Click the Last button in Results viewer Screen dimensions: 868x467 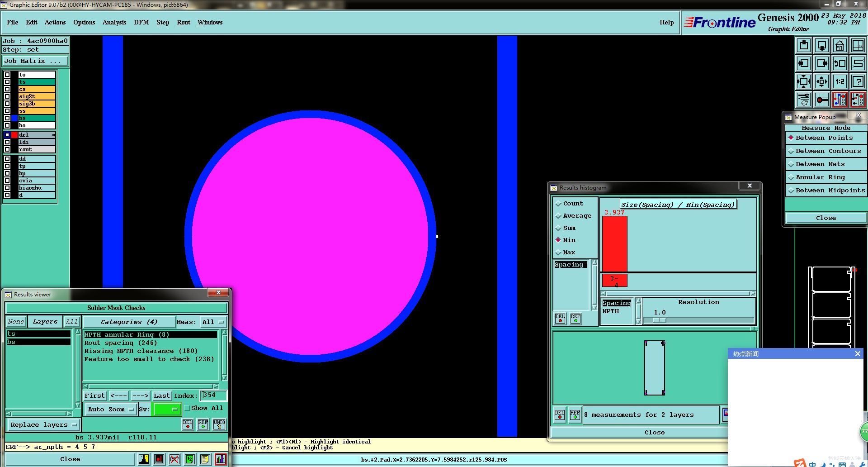(161, 396)
